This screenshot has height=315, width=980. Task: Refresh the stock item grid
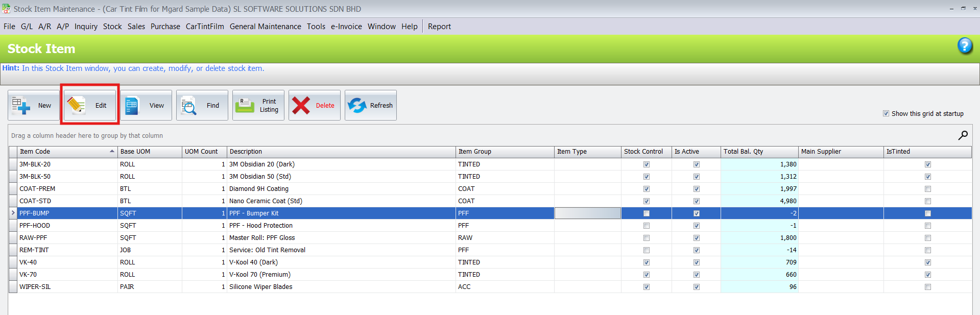[357, 106]
